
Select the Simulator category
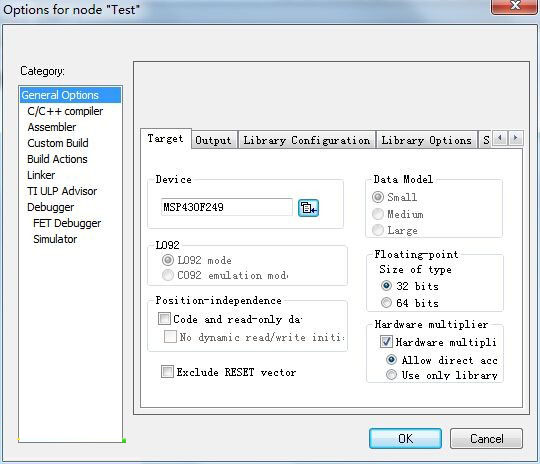[x=55, y=239]
